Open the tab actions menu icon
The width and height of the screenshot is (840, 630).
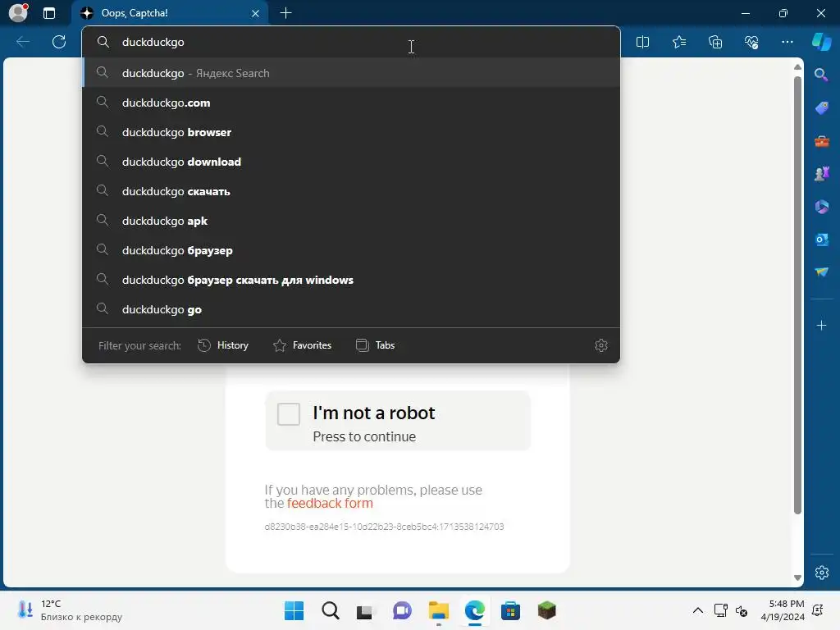(x=49, y=13)
